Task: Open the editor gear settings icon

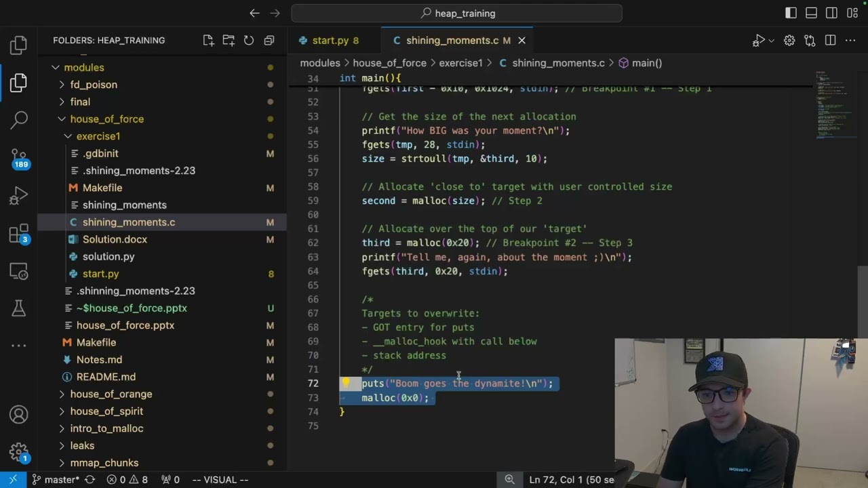Action: 789,41
